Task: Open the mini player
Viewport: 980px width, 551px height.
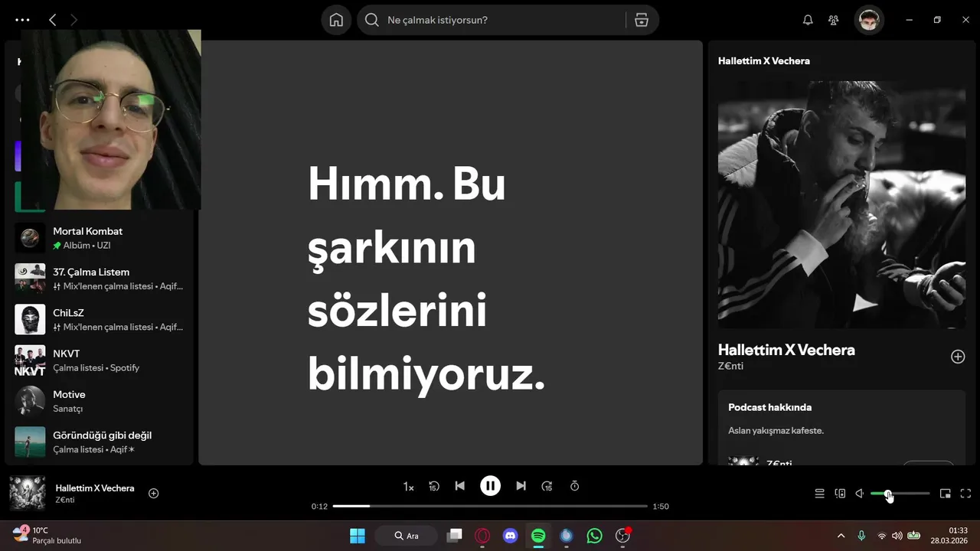Action: [x=945, y=494]
